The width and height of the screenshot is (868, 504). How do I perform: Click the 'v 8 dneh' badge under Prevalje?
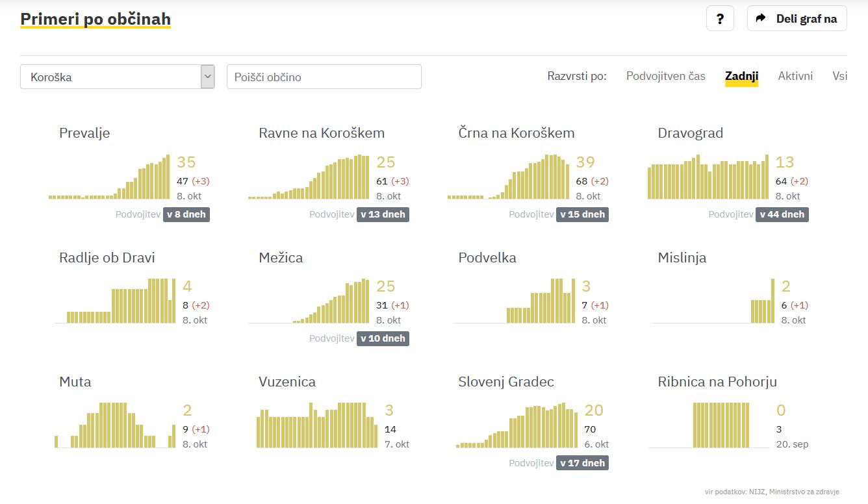[187, 214]
